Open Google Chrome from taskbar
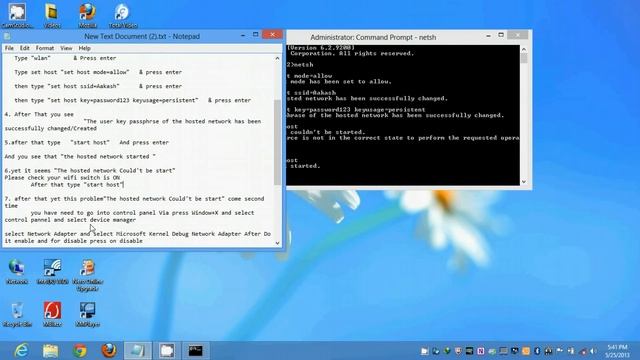Viewport: 640px width, 360px height. point(80,351)
